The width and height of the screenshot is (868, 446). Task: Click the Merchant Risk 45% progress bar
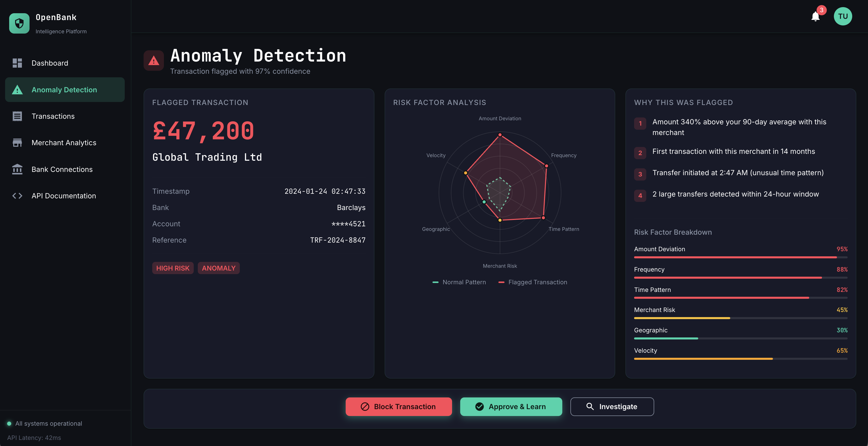coord(741,318)
